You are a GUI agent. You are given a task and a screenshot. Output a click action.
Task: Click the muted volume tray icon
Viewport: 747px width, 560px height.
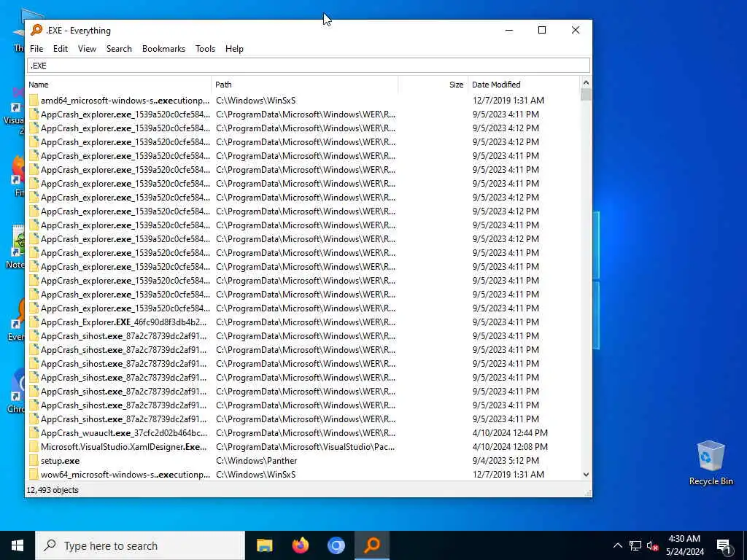click(652, 545)
